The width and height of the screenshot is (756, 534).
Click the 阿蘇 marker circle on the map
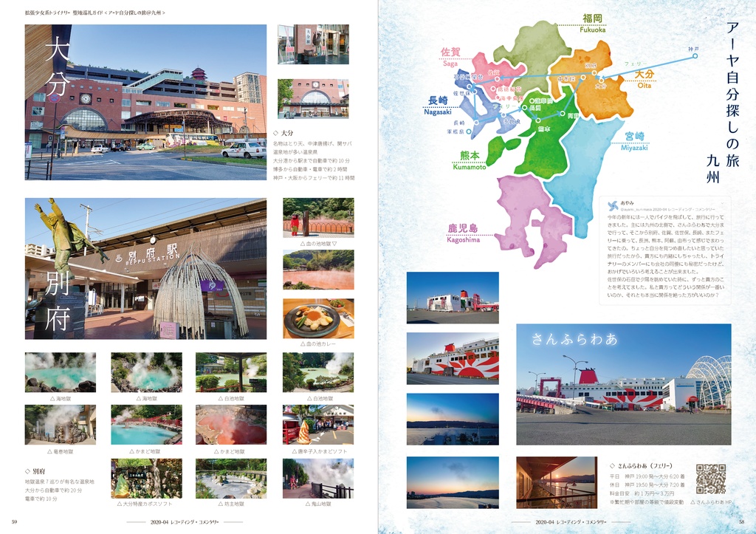point(563,114)
